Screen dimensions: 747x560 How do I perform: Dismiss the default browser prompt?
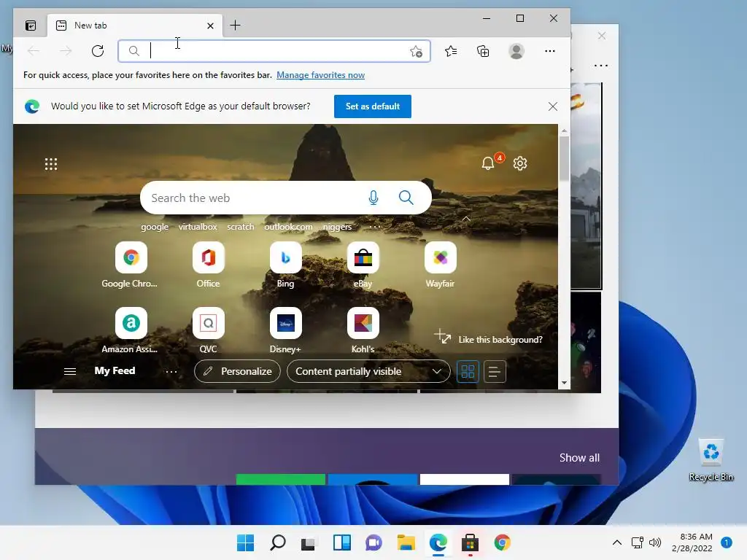coord(553,106)
